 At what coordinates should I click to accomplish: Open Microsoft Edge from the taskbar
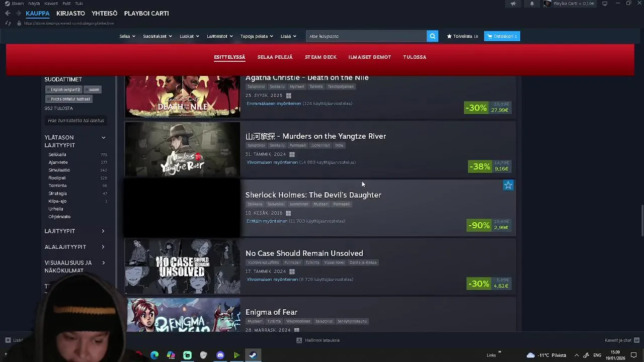pos(154,355)
